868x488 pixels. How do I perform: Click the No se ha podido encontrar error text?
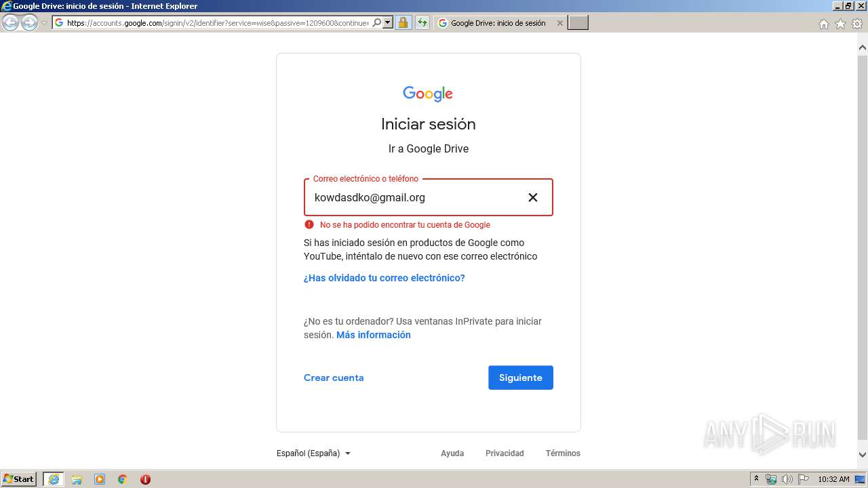[405, 225]
